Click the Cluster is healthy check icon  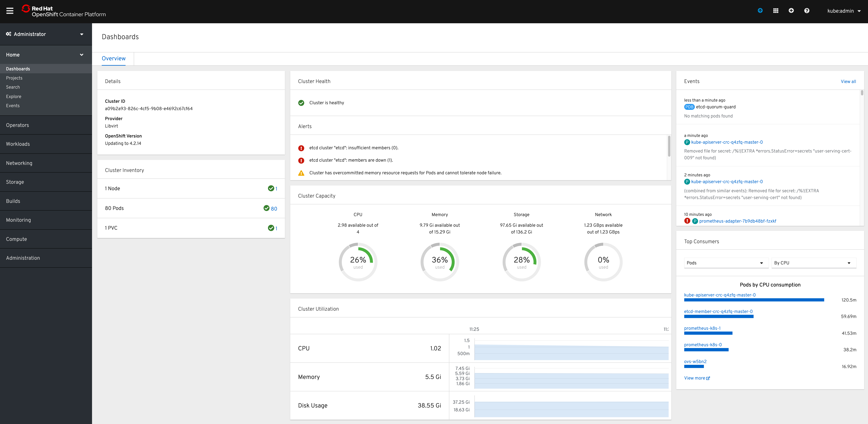click(x=301, y=103)
